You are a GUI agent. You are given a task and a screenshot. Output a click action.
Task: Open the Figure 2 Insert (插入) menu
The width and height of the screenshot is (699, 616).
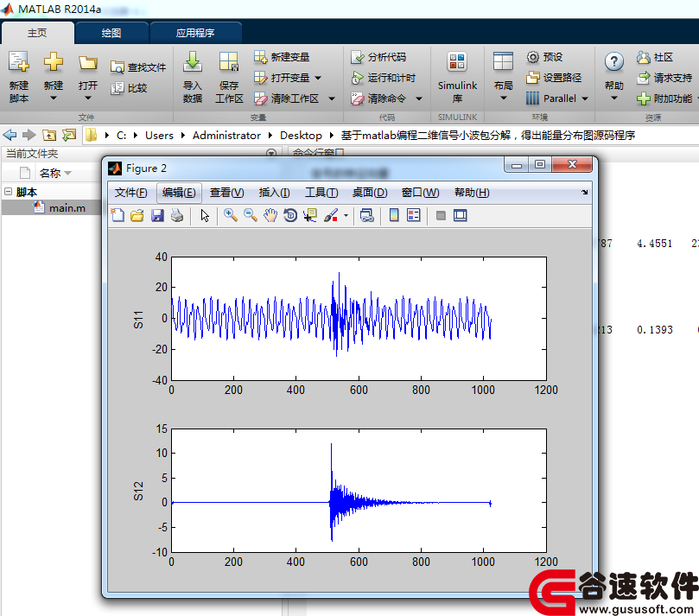coord(274,193)
